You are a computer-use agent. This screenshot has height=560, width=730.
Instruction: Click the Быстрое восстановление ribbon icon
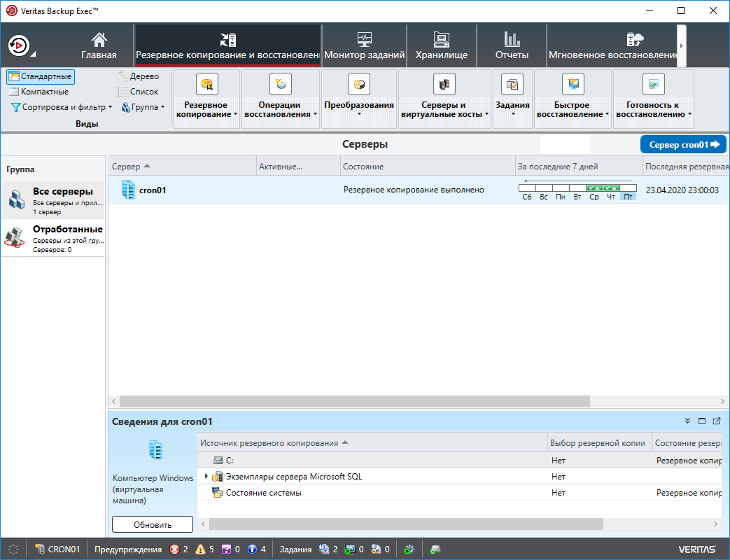coord(573,84)
